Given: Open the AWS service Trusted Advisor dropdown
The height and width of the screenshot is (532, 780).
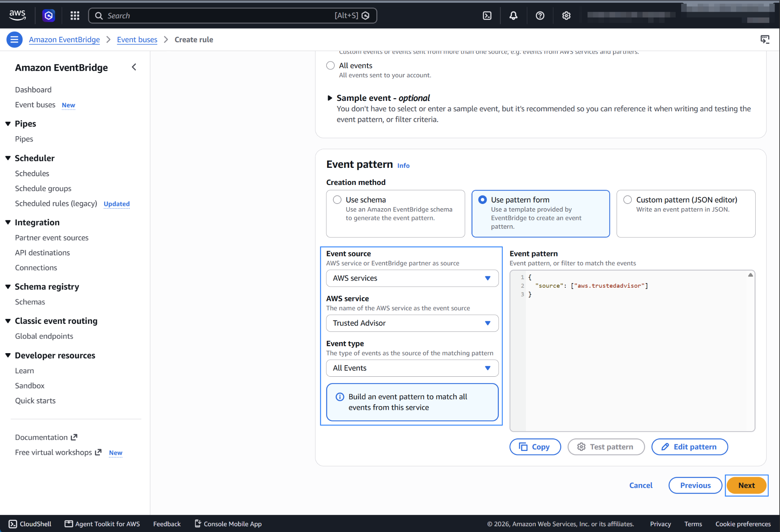Looking at the screenshot, I should pyautogui.click(x=412, y=323).
